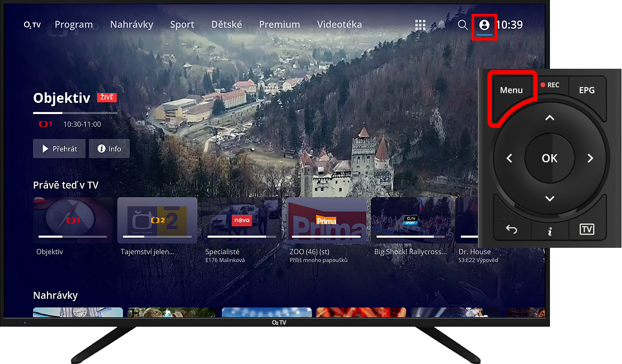Click the Info button for Objektiv
622x364 pixels.
tap(109, 149)
